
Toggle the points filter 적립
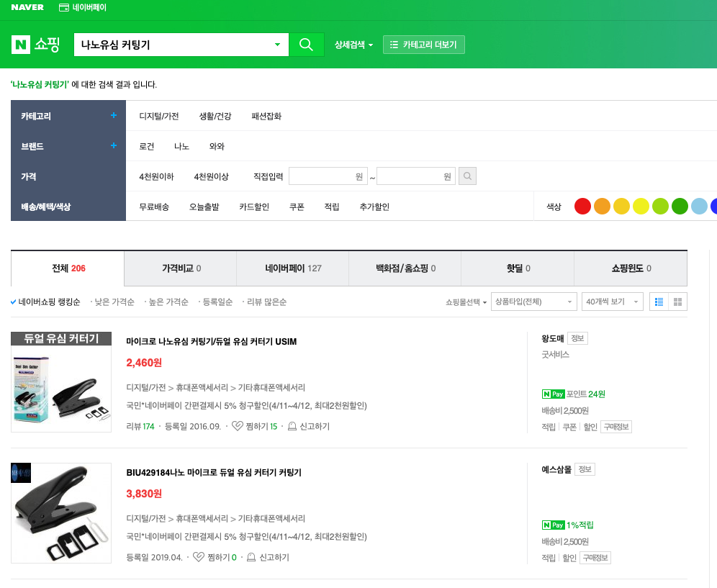[332, 207]
